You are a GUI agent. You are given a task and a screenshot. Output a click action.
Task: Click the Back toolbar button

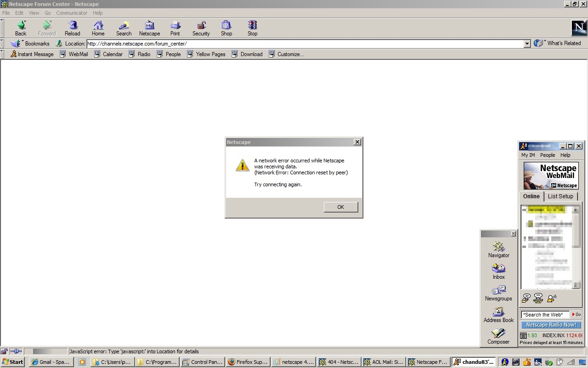point(21,28)
